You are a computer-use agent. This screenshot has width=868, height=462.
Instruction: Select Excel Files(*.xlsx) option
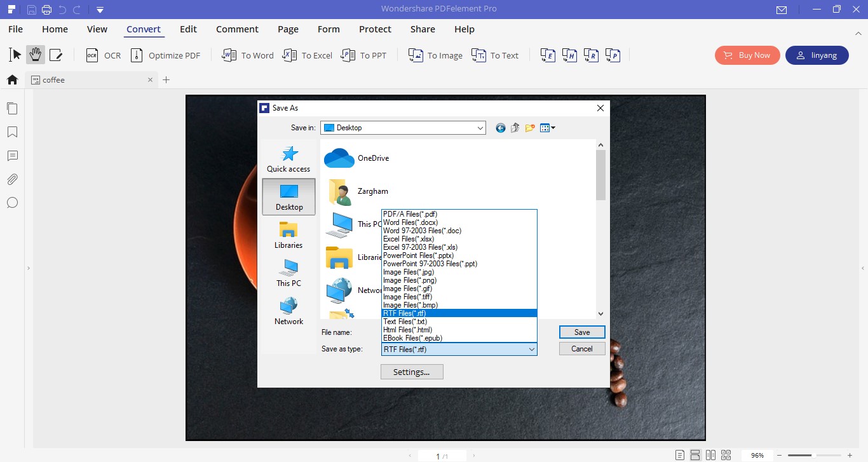459,239
